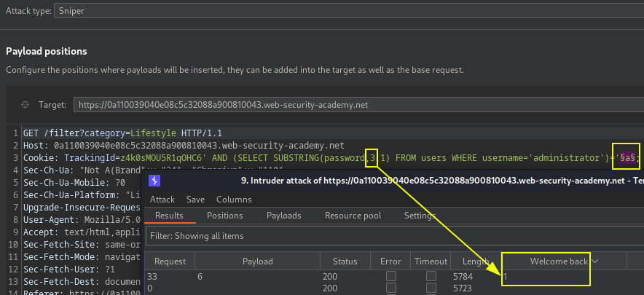Click the Payload positions heading
Image resolution: width=644 pixels, height=295 pixels.
point(47,52)
